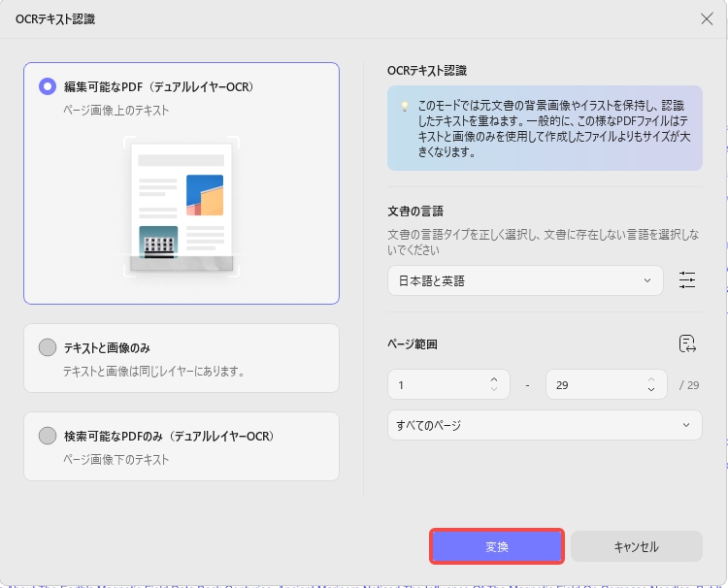Open the 日本語と英語 language dropdown
728x588 pixels.
click(525, 280)
